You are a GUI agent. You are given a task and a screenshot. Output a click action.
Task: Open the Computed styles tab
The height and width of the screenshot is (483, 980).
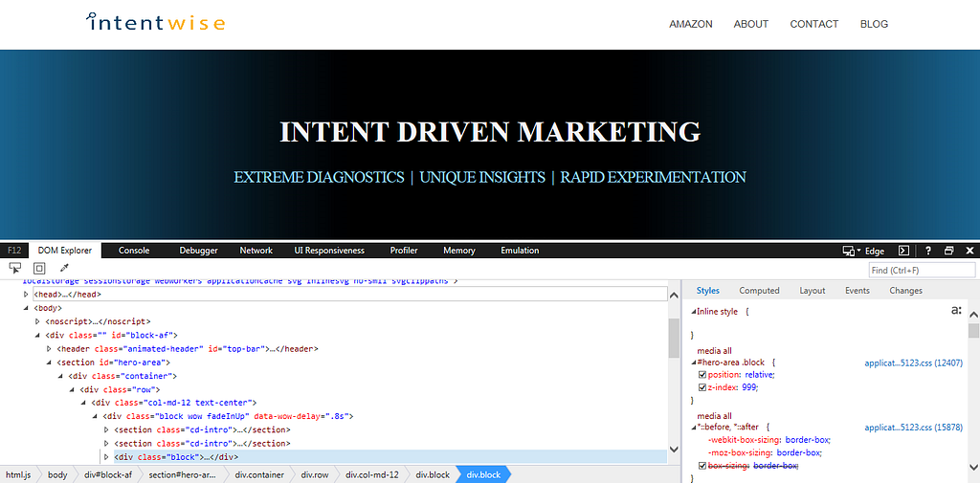[x=759, y=291]
